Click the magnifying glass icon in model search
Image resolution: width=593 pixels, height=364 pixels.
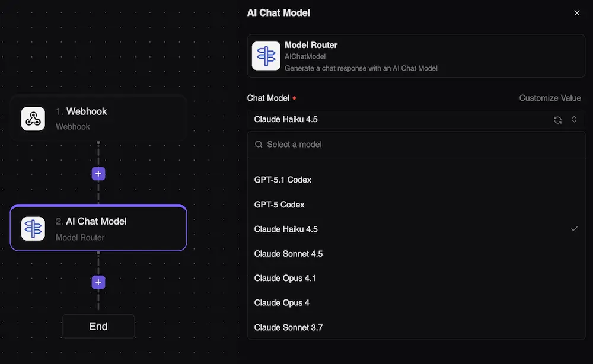click(x=258, y=144)
